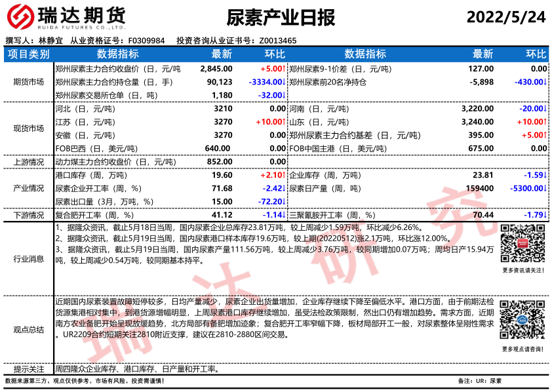
Task: Click the down arrow beside -5300.00
Action: (545, 189)
